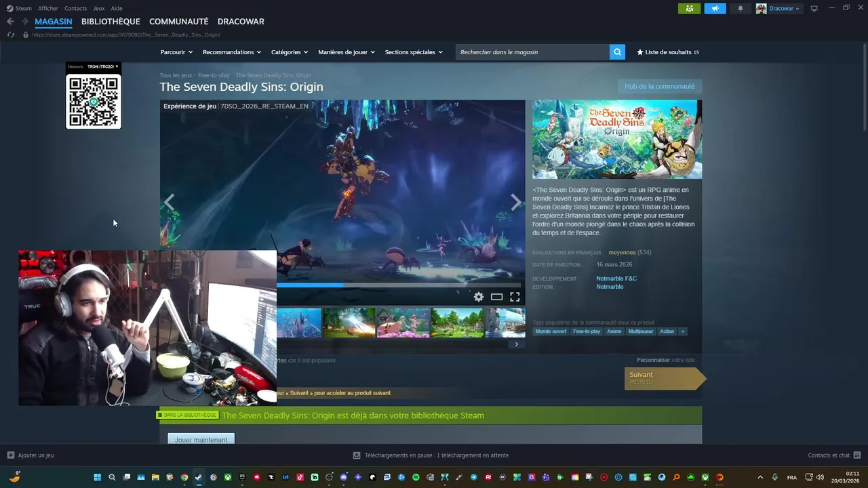Expand more tags with the plus button
This screenshot has width=868, height=488.
[683, 331]
